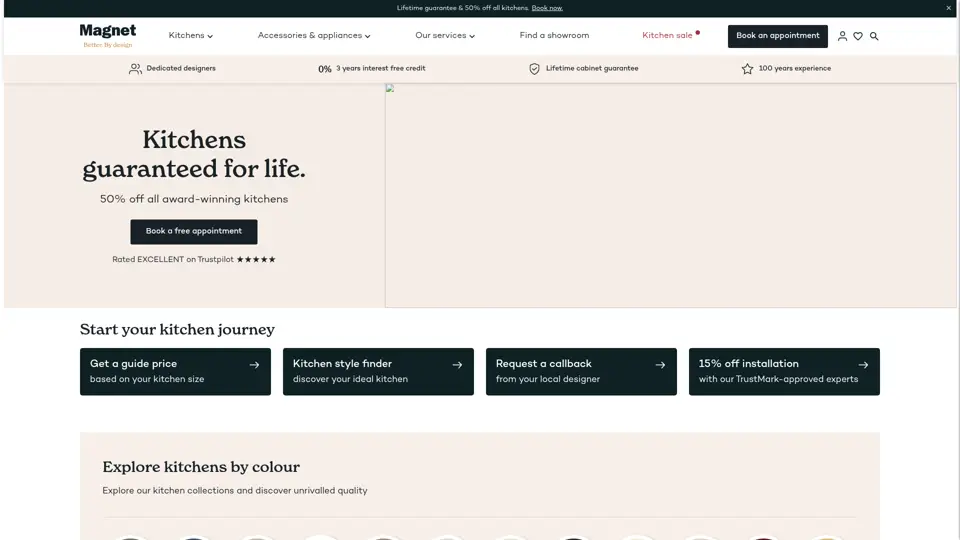The height and width of the screenshot is (540, 960).
Task: Open Find a showroom
Action: [554, 36]
